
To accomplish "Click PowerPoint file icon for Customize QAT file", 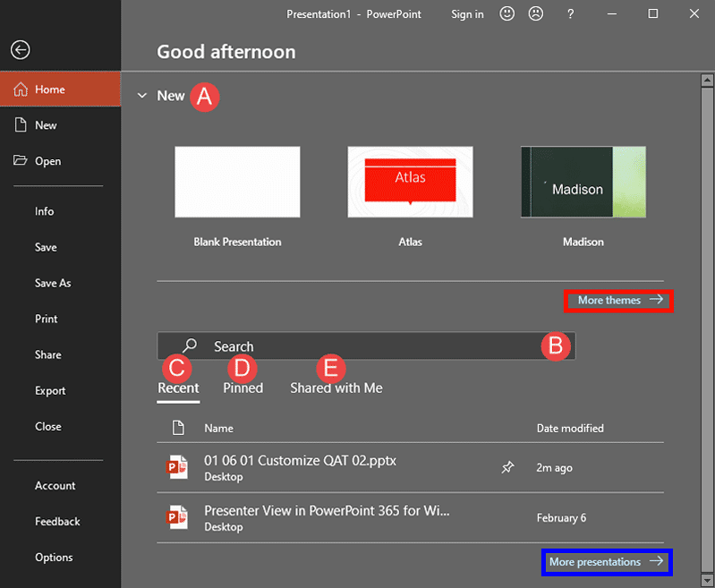I will [x=177, y=467].
